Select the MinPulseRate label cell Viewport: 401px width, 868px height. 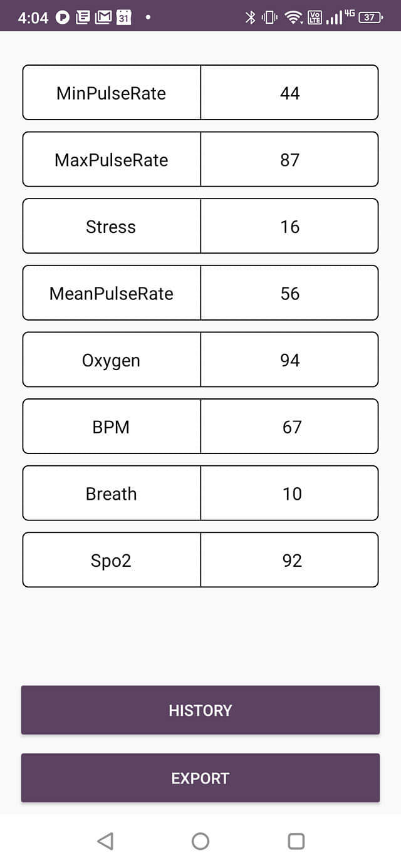pyautogui.click(x=112, y=93)
